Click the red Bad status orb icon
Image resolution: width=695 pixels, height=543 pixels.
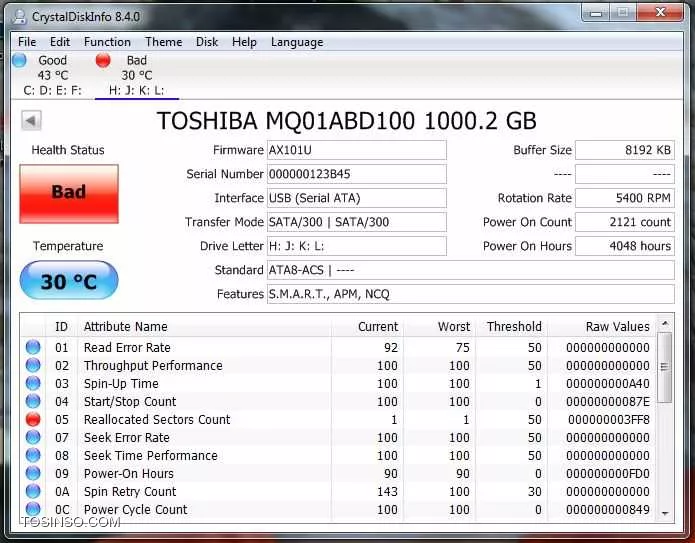click(x=103, y=60)
